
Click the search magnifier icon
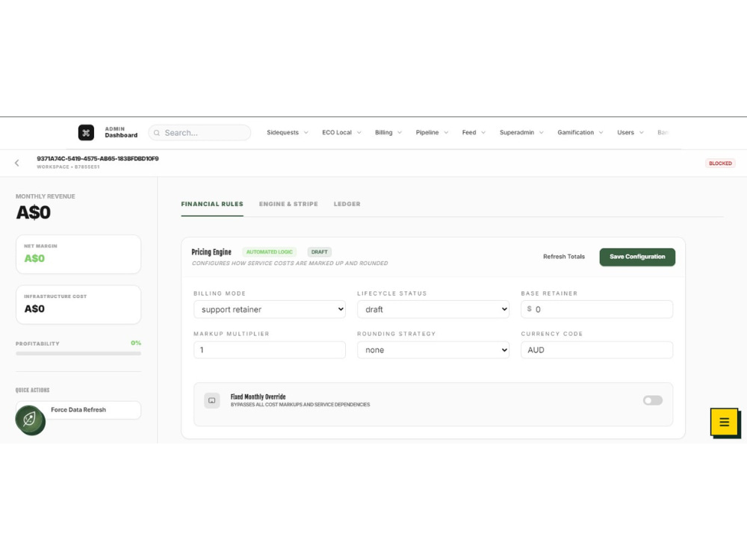157,133
